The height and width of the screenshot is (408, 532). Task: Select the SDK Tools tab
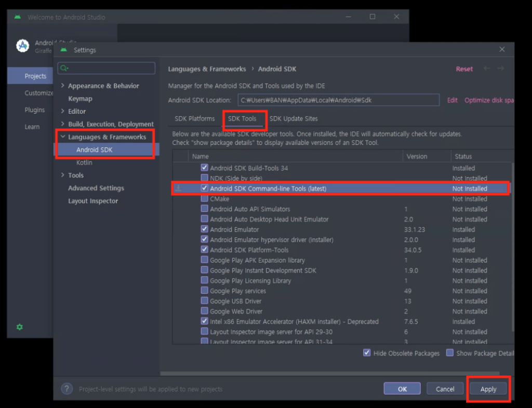tap(242, 118)
